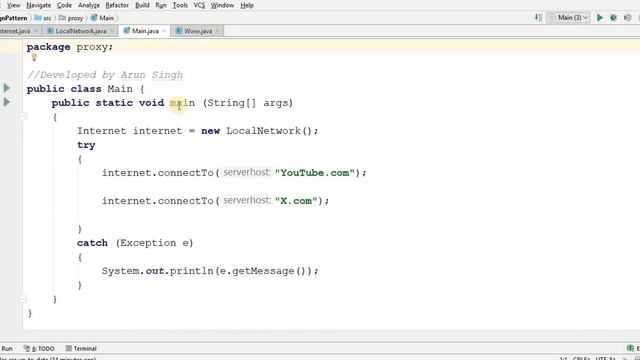
Task: Click the String[] args parameter
Action: click(247, 103)
